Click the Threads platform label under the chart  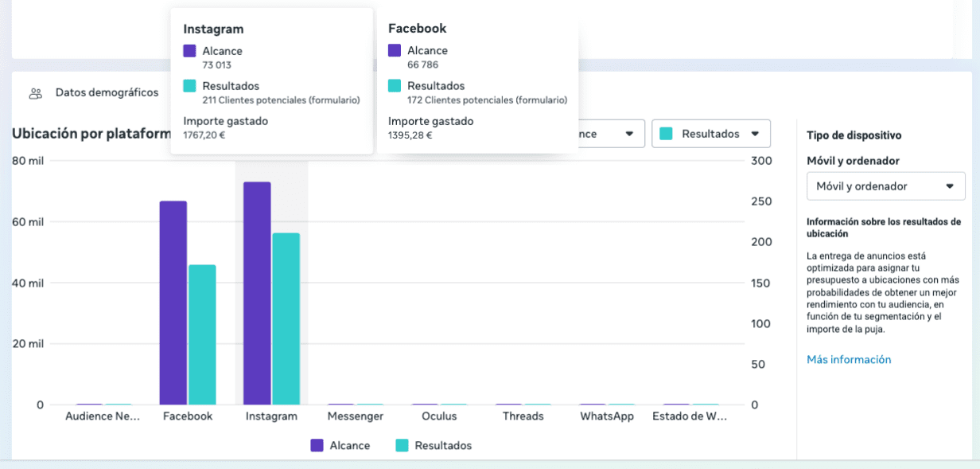point(523,416)
